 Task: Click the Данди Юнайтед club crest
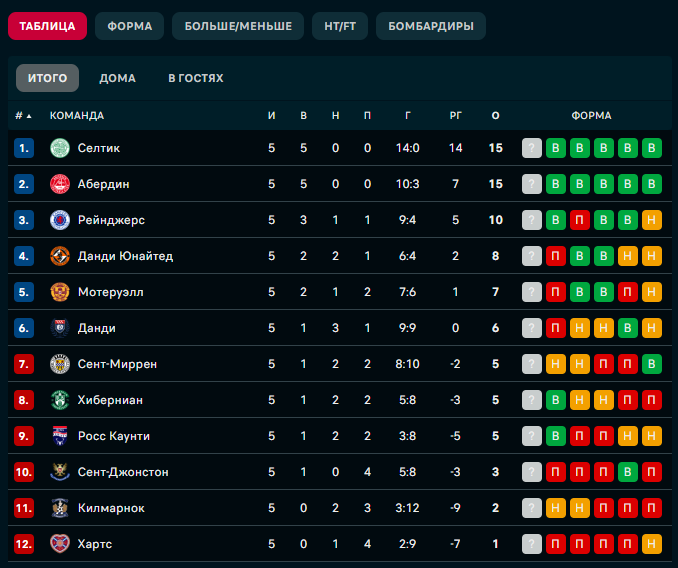point(60,256)
